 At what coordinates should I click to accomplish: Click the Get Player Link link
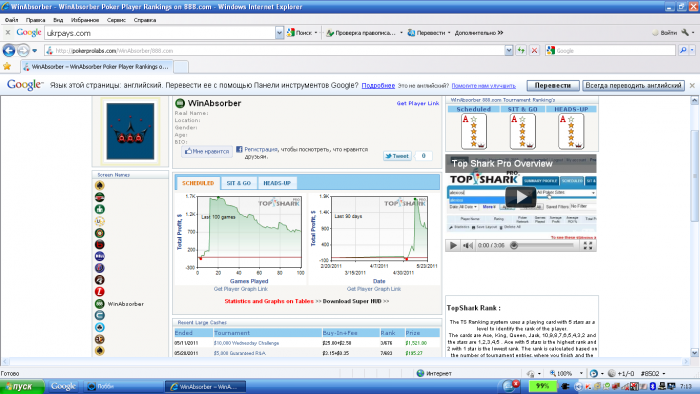point(418,103)
